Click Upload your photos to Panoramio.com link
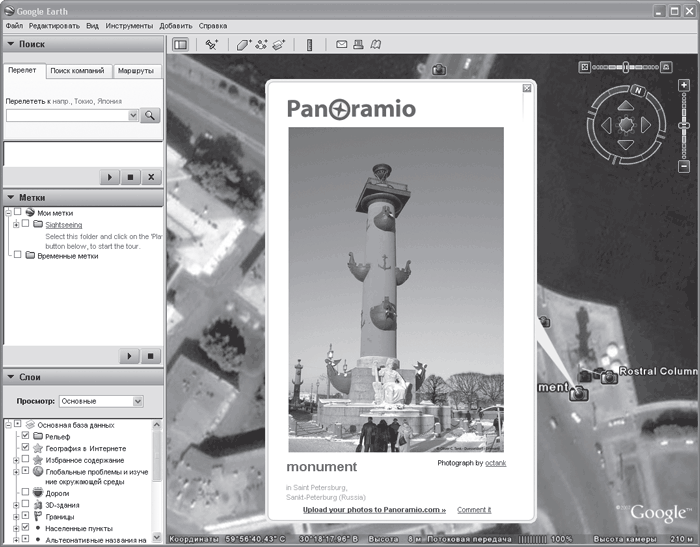The width and height of the screenshot is (700, 547). [x=374, y=510]
